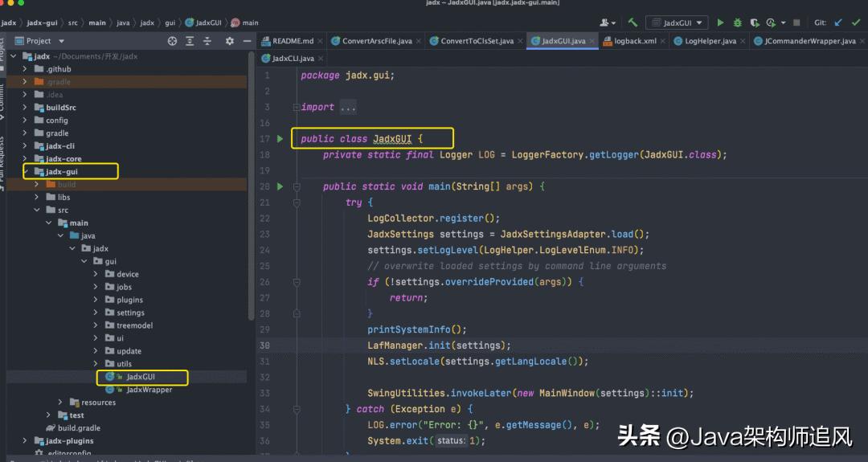Run the JadxGUI configuration with green play
Screen dimensions: 868x462
pyautogui.click(x=720, y=22)
